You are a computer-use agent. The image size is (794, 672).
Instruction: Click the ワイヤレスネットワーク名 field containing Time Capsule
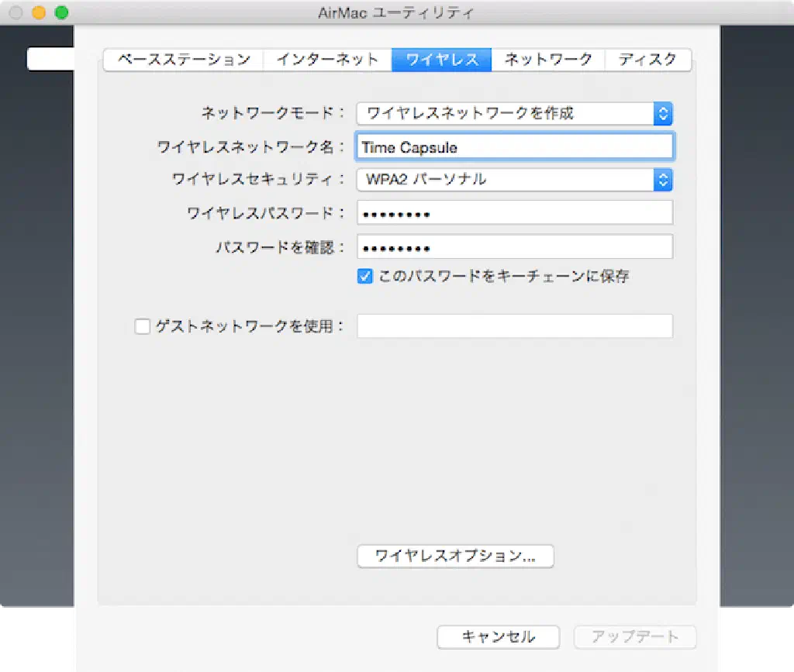click(x=514, y=146)
